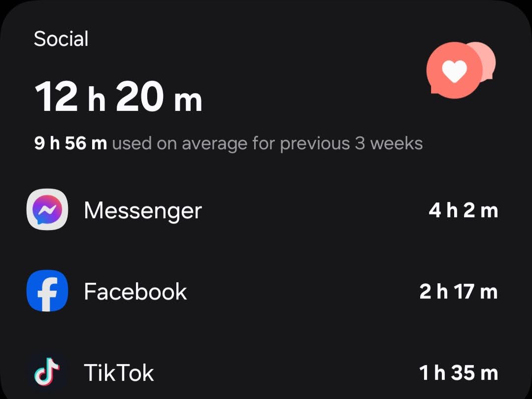Screen dimensions: 532x399
Task: Tap the 12 h 20 m total time
Action: 118,97
